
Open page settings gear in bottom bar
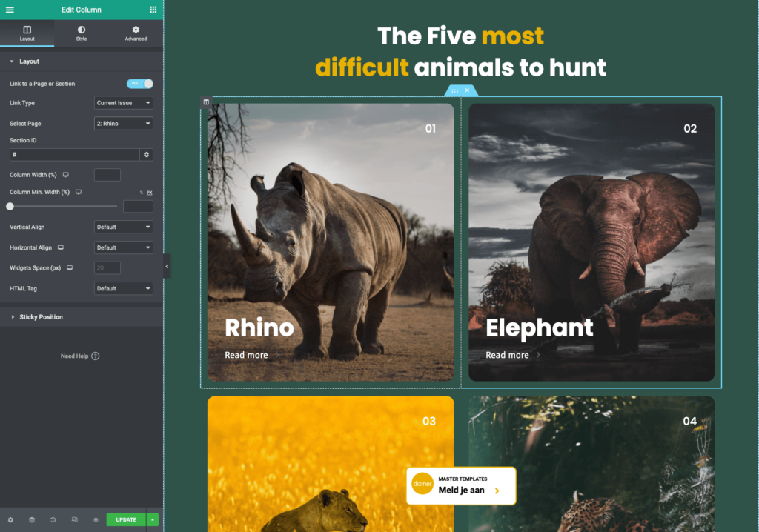coord(10,520)
